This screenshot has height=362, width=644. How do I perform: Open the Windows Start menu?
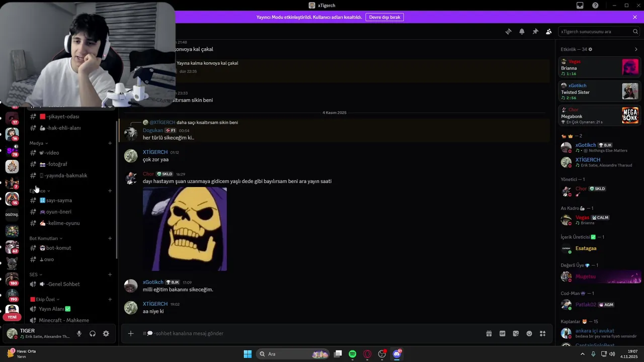(248, 354)
